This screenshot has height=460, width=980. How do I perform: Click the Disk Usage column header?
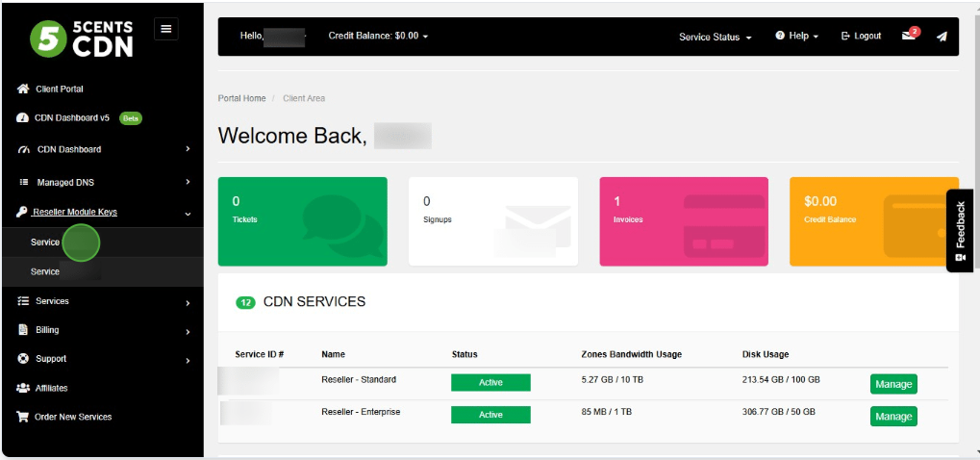pyautogui.click(x=766, y=354)
